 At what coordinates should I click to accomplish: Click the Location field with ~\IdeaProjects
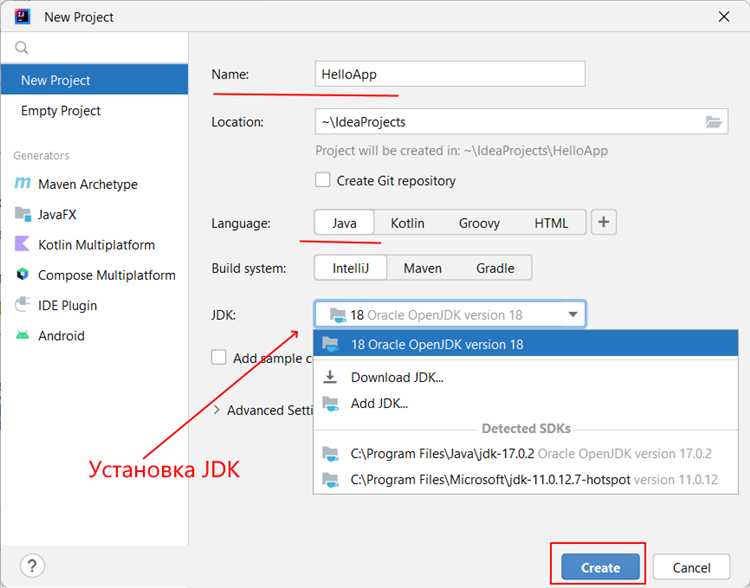pos(521,122)
